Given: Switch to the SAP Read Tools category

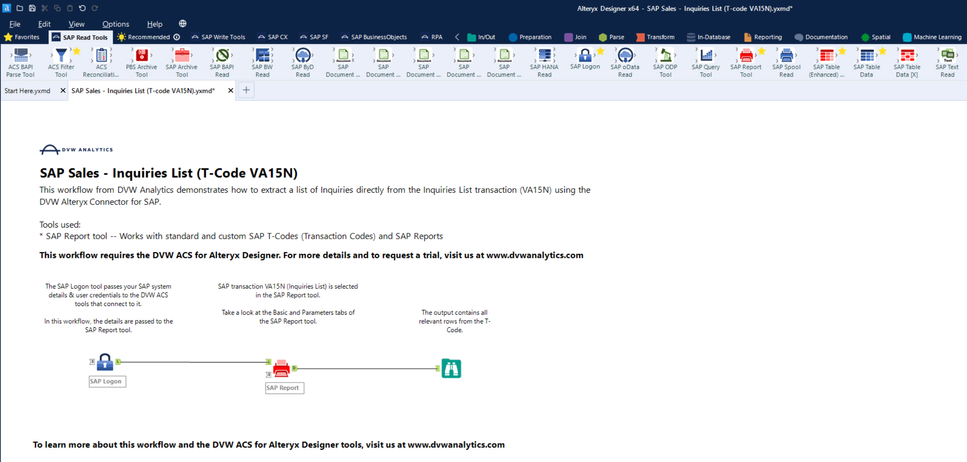Looking at the screenshot, I should [x=80, y=37].
